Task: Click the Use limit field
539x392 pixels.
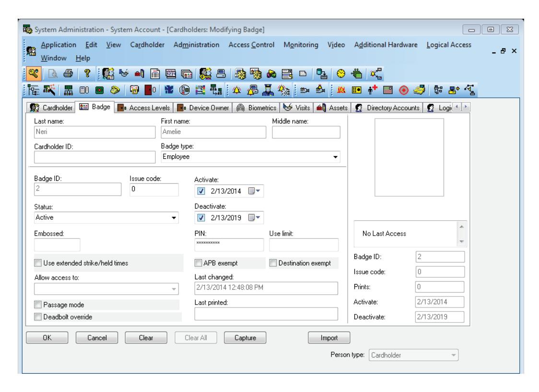Action: point(304,245)
